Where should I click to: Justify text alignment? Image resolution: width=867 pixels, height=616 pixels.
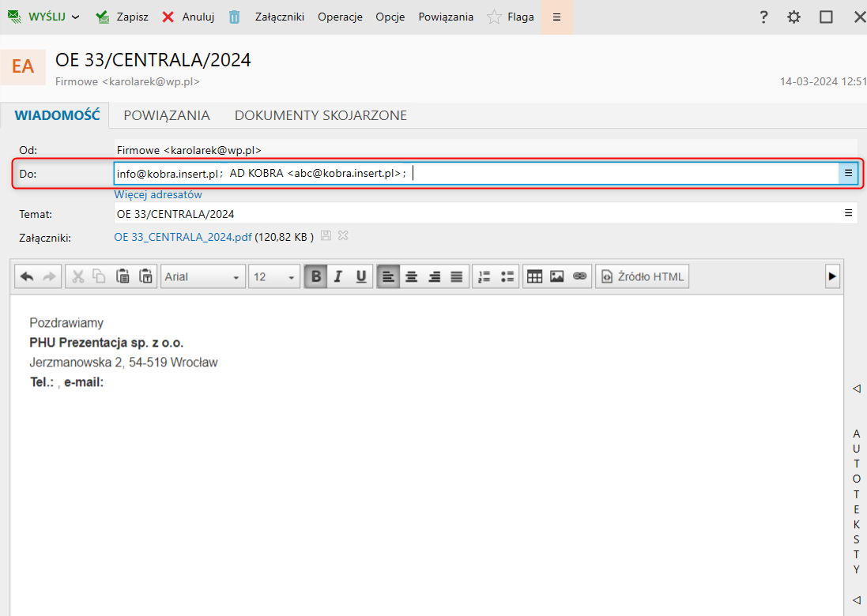pyautogui.click(x=457, y=276)
